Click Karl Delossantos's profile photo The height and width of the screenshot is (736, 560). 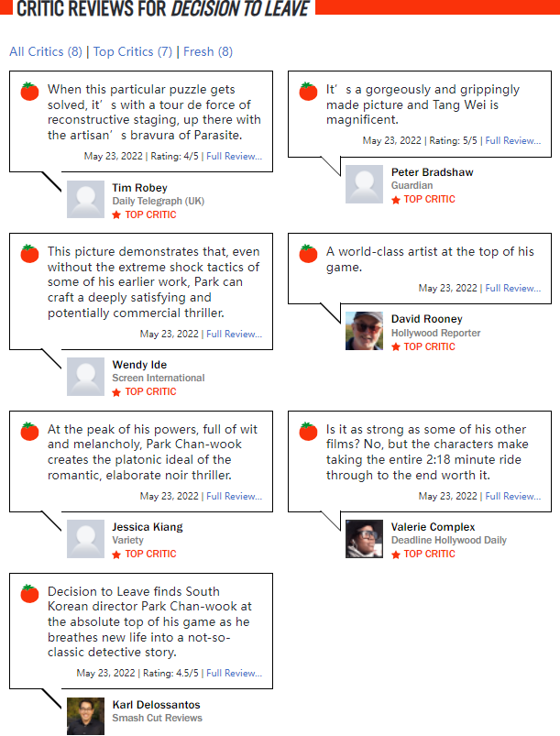click(85, 716)
